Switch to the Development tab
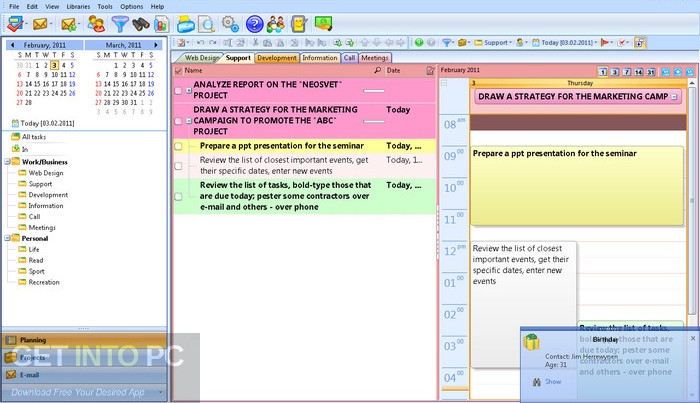 (x=277, y=58)
